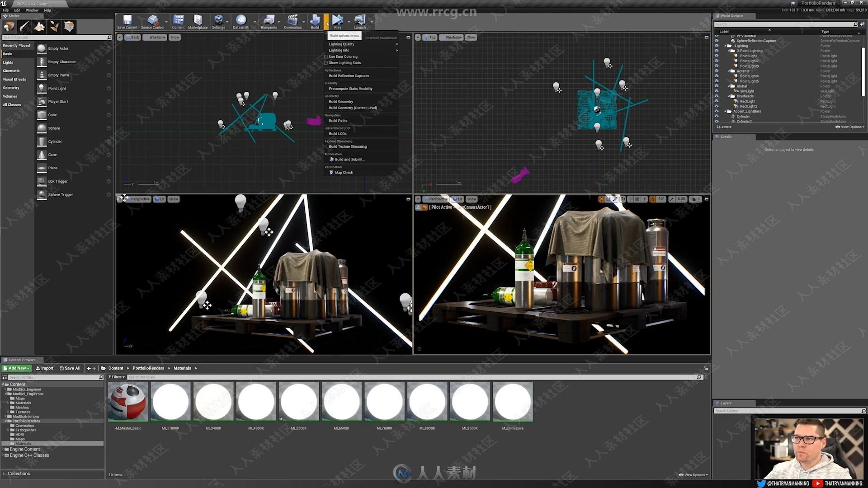
Task: Switch to Place mode icon
Action: click(9, 27)
